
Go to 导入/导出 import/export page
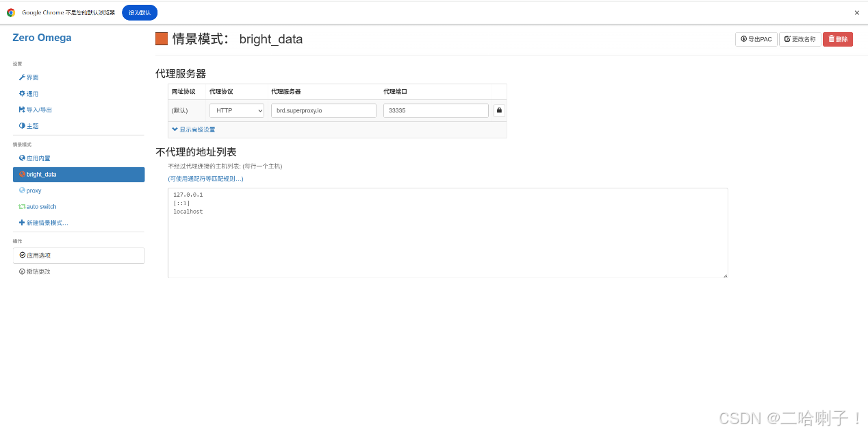tap(36, 110)
